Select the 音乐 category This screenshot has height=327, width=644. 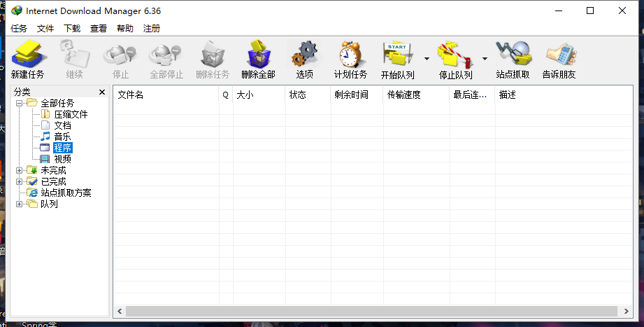[62, 137]
